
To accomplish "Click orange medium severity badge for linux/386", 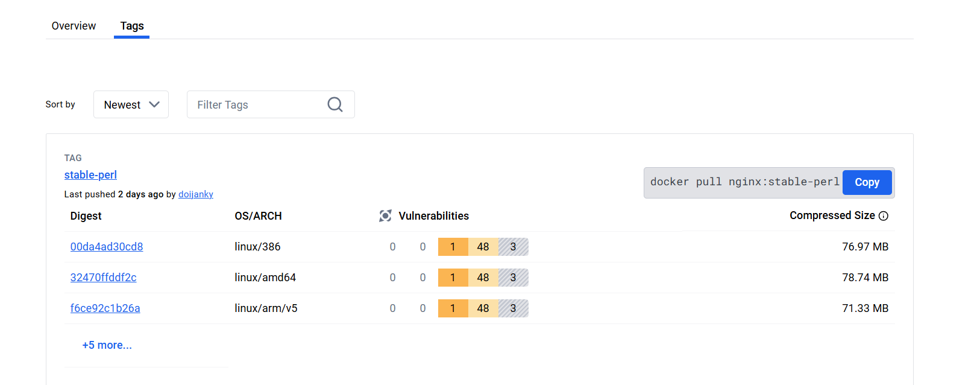I will (453, 247).
